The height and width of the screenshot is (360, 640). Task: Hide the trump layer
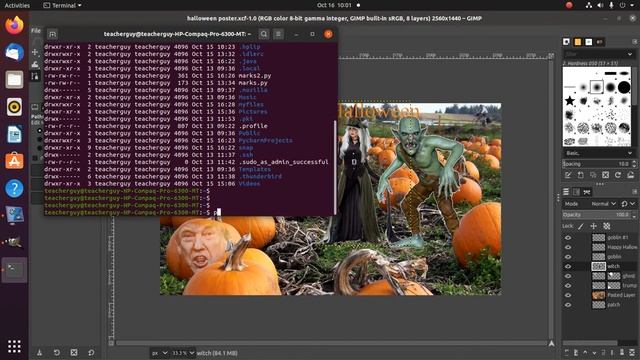click(x=568, y=286)
